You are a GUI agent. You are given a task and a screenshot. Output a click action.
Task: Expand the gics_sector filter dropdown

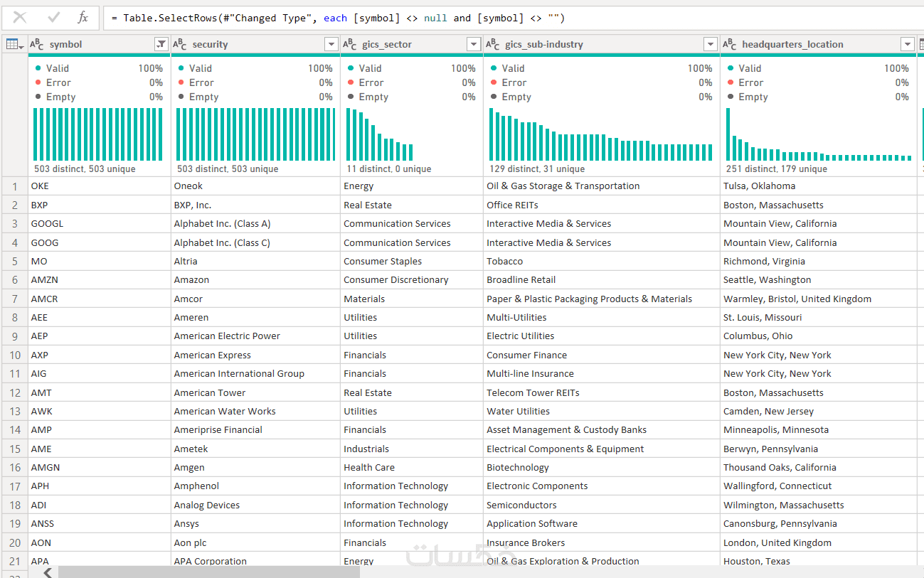(474, 44)
